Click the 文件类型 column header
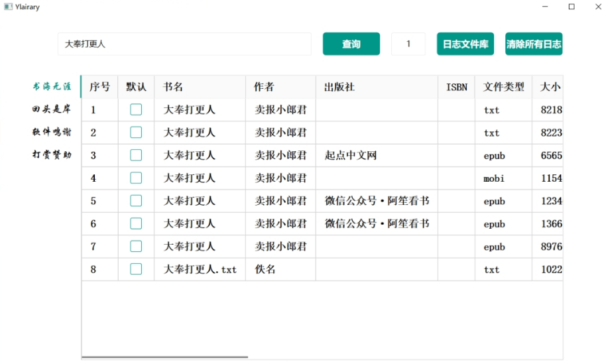The height and width of the screenshot is (364, 602). pos(503,87)
